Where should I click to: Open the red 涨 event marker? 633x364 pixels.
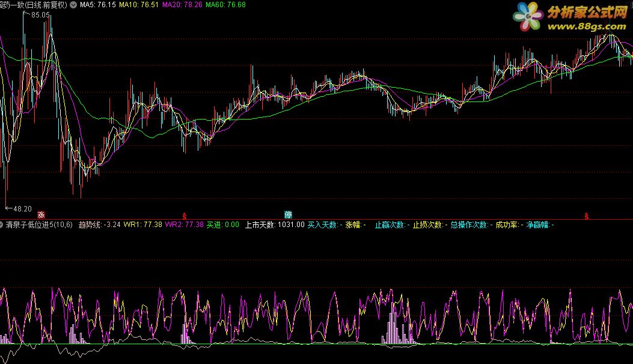(41, 214)
